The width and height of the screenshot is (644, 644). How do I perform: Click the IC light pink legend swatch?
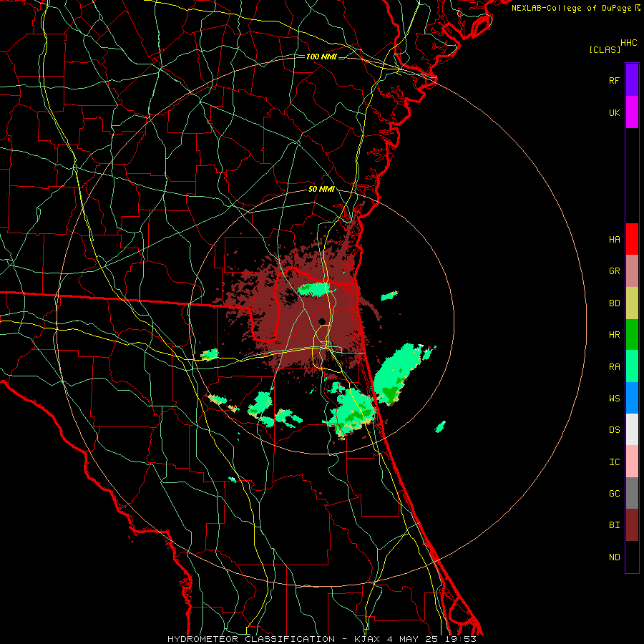[632, 462]
